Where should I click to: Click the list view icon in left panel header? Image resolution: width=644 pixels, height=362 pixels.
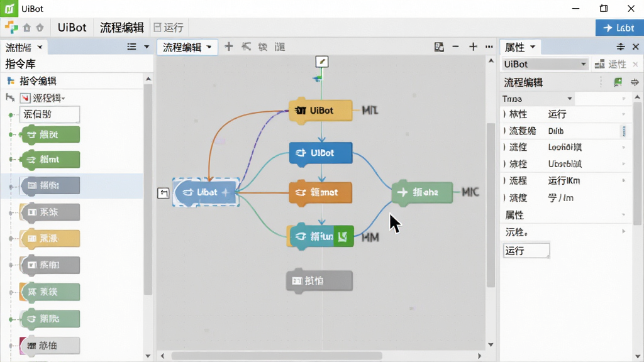(x=131, y=47)
